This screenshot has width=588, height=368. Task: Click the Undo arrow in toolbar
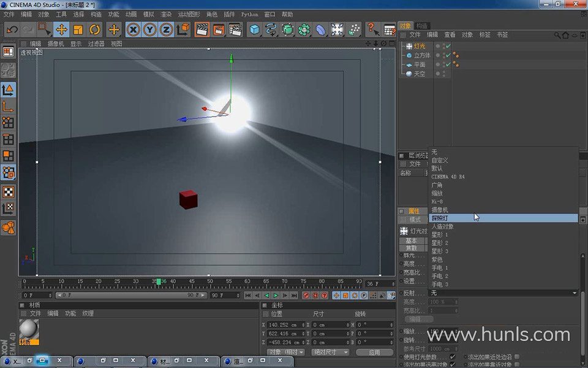coord(12,29)
